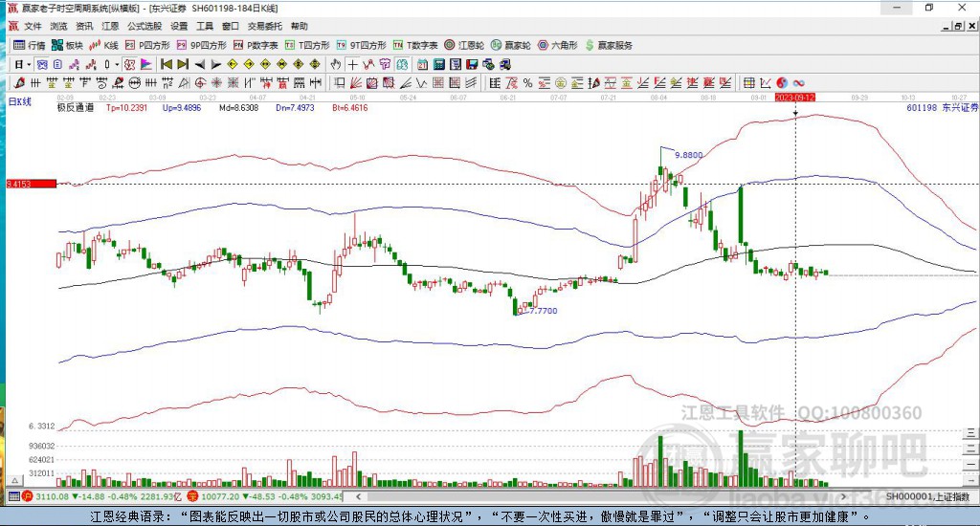This screenshot has height=526, width=980.
Task: Click the yin-yang taiji icon
Action: 782,82
